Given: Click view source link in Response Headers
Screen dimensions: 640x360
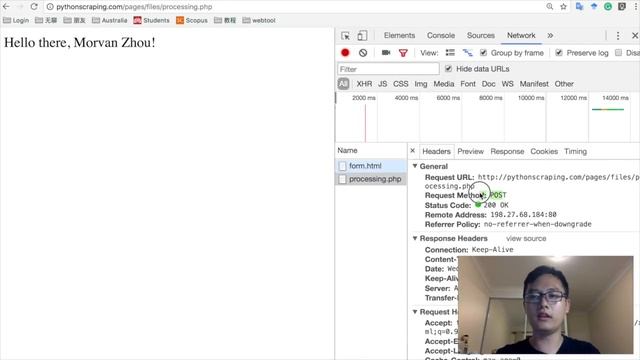Looking at the screenshot, I should (x=526, y=238).
